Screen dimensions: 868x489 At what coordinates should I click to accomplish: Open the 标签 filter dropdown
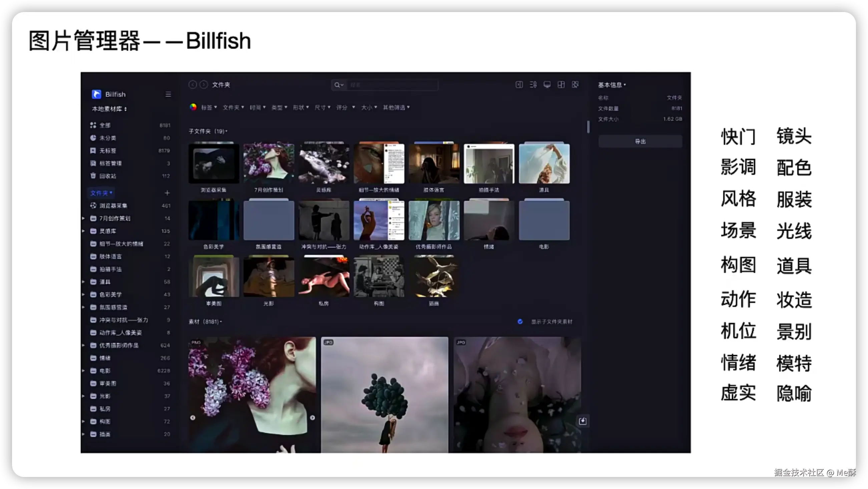(209, 107)
